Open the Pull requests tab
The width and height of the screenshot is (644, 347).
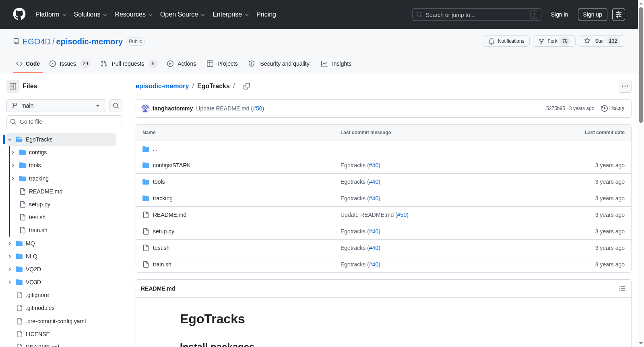point(128,64)
